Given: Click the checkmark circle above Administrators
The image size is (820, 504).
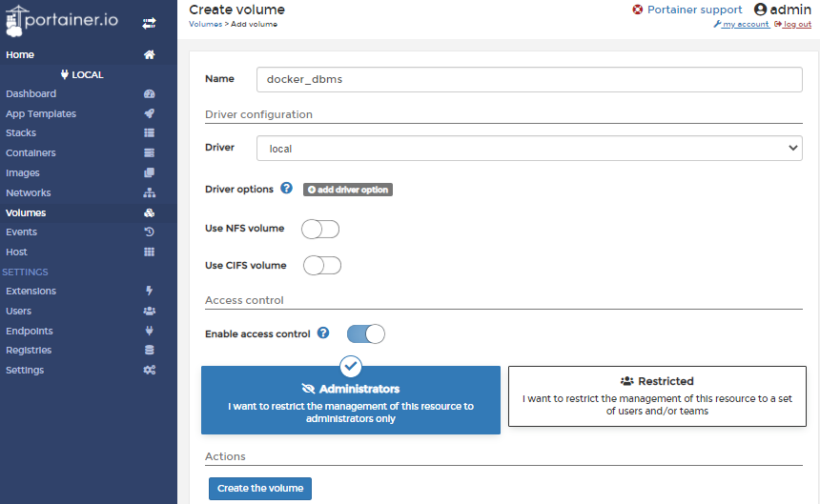Looking at the screenshot, I should (350, 366).
